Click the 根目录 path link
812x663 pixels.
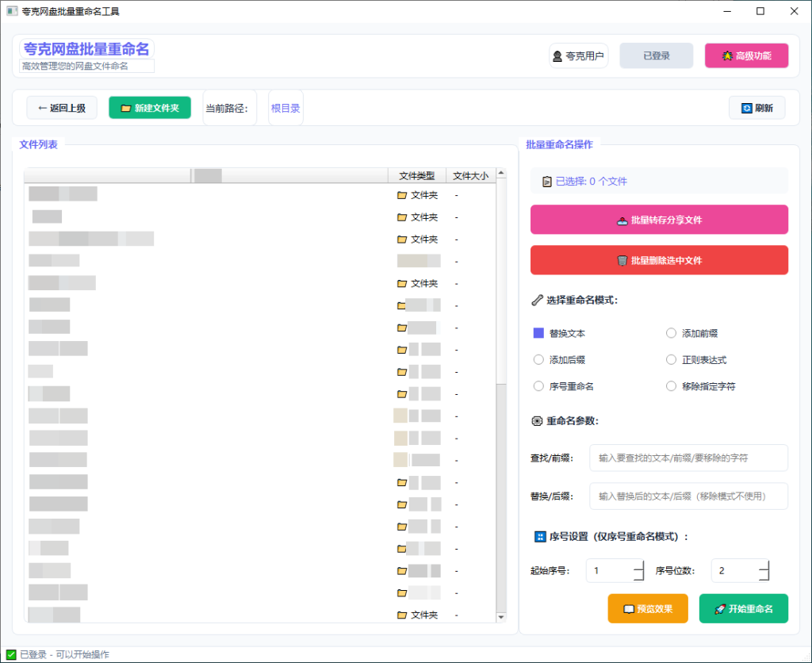coord(285,108)
